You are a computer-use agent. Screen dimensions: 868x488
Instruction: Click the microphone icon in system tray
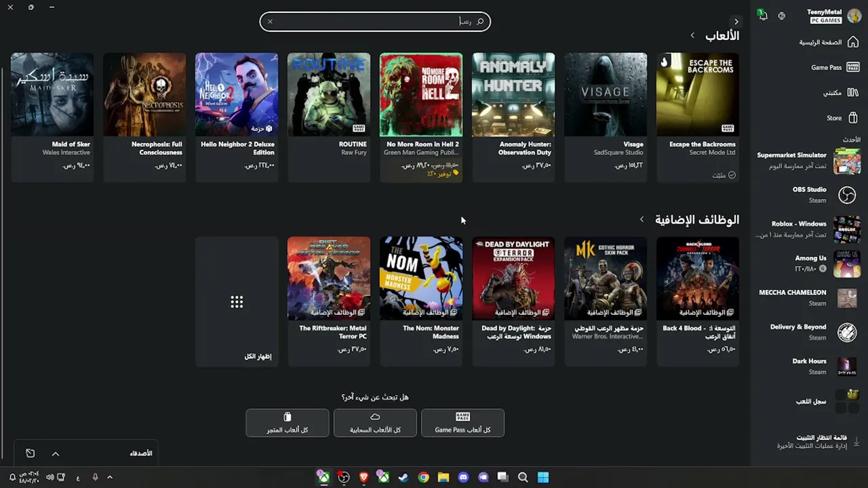click(95, 477)
